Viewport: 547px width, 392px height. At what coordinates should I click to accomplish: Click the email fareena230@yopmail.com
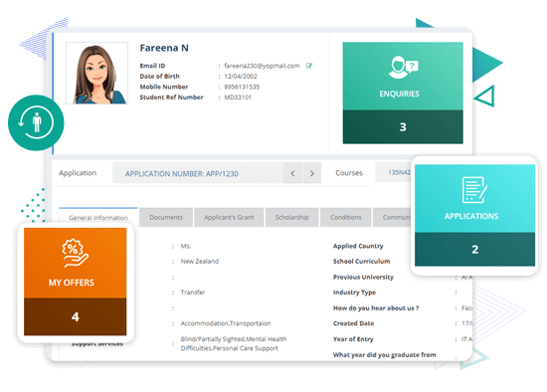262,66
